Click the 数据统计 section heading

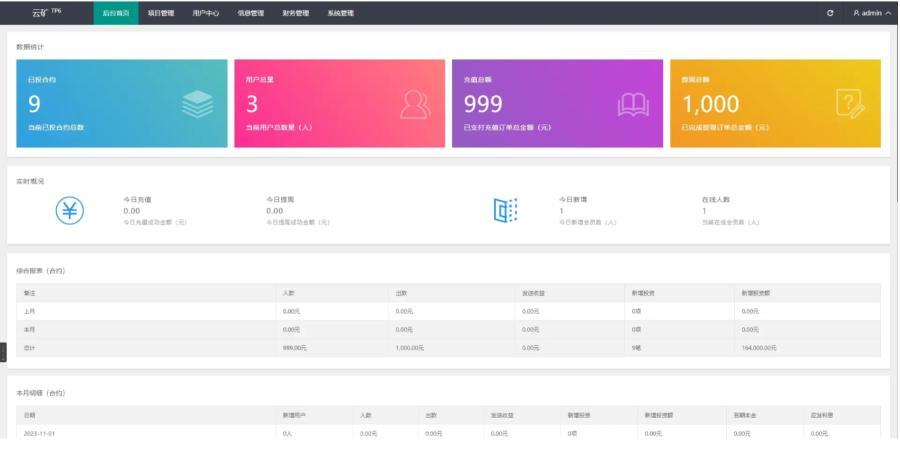coord(30,47)
